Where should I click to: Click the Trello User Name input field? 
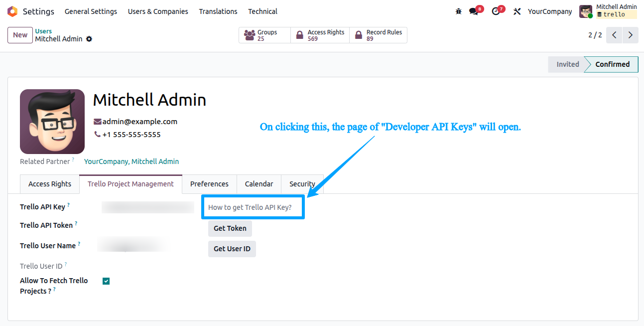(x=148, y=245)
